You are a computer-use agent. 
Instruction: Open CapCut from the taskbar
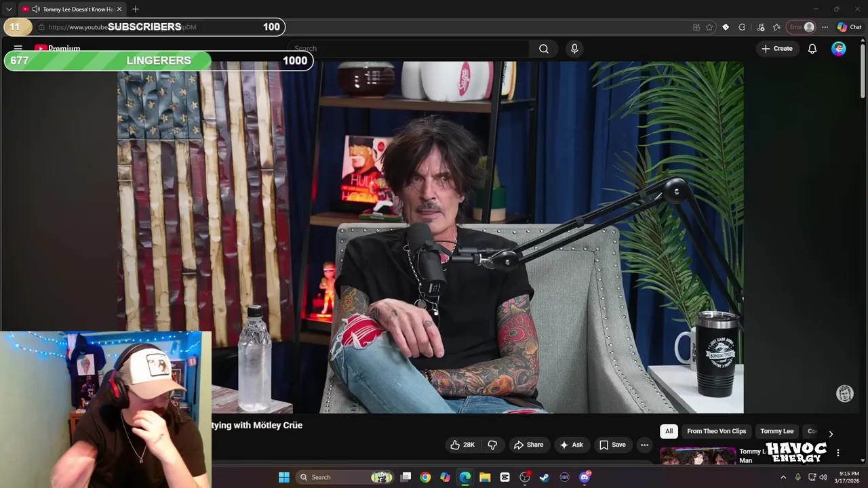(505, 477)
